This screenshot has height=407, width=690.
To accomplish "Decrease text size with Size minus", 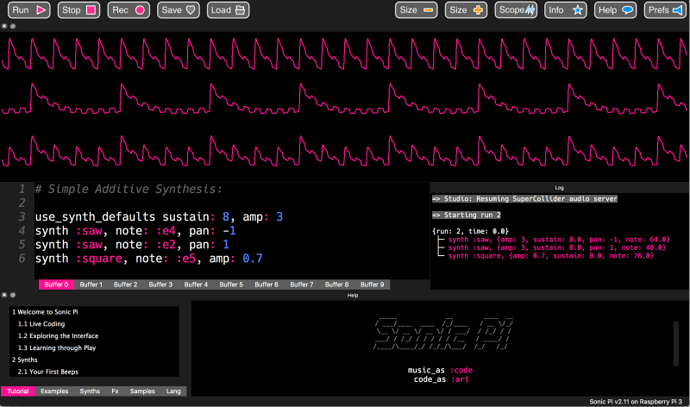I will tap(417, 10).
